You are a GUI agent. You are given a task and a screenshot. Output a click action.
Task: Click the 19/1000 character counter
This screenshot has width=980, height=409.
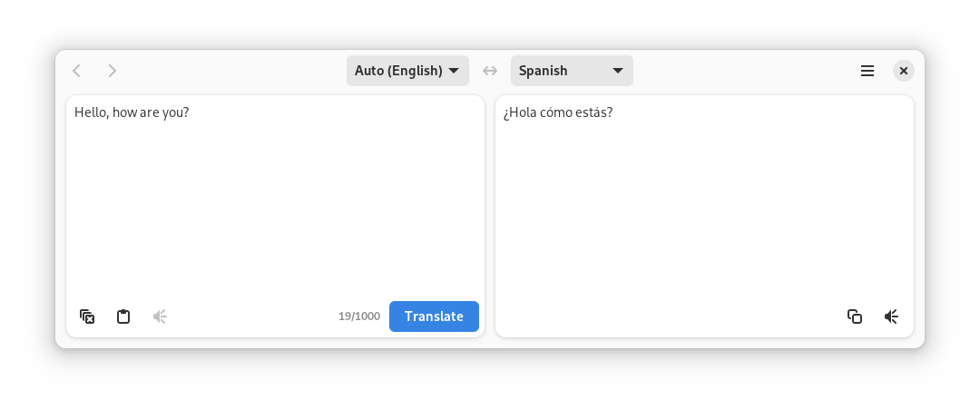pyautogui.click(x=359, y=316)
